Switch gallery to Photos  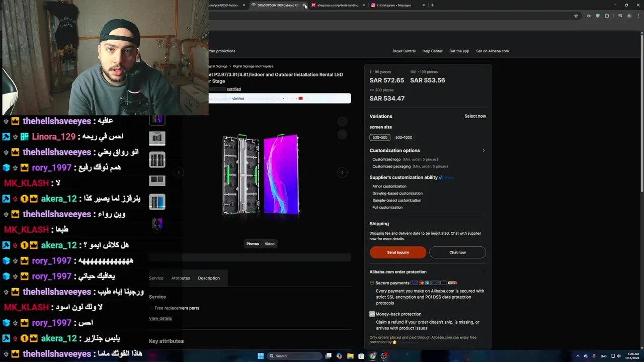click(253, 244)
